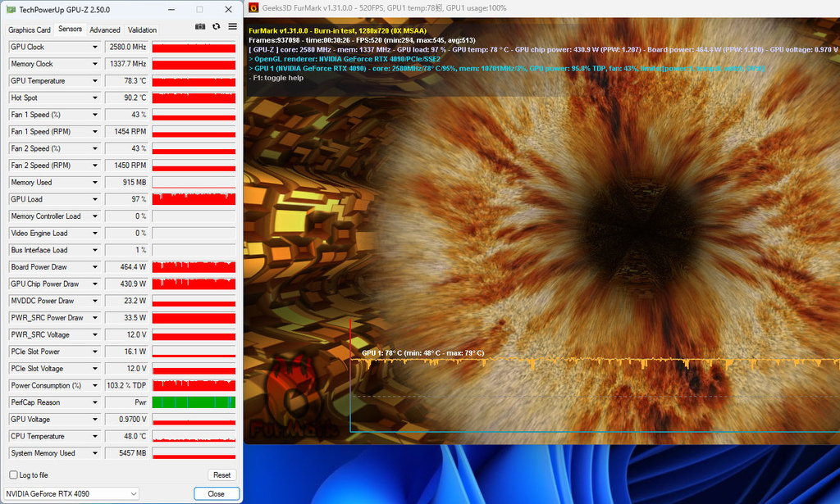The width and height of the screenshot is (840, 504).
Task: Open the PerfCap Reason dropdown
Action: (95, 403)
